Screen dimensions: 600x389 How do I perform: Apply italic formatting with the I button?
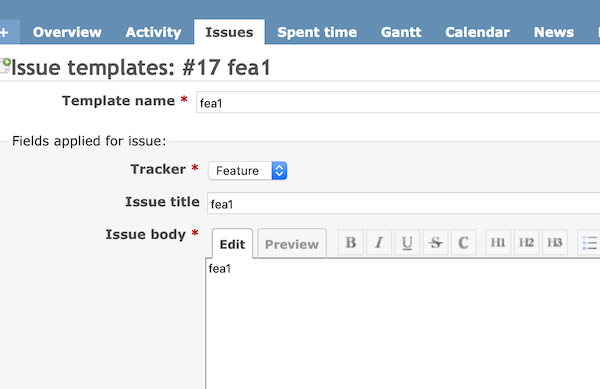click(x=379, y=243)
